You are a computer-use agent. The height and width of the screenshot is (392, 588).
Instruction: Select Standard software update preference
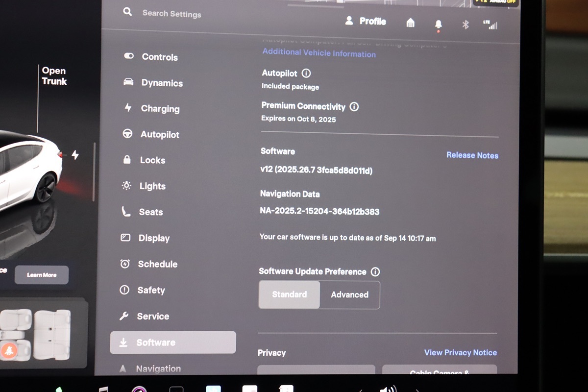click(x=289, y=294)
